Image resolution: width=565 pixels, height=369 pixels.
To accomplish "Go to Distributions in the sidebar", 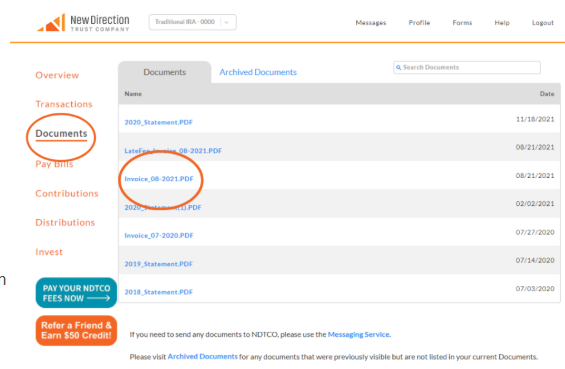I will coord(65,222).
